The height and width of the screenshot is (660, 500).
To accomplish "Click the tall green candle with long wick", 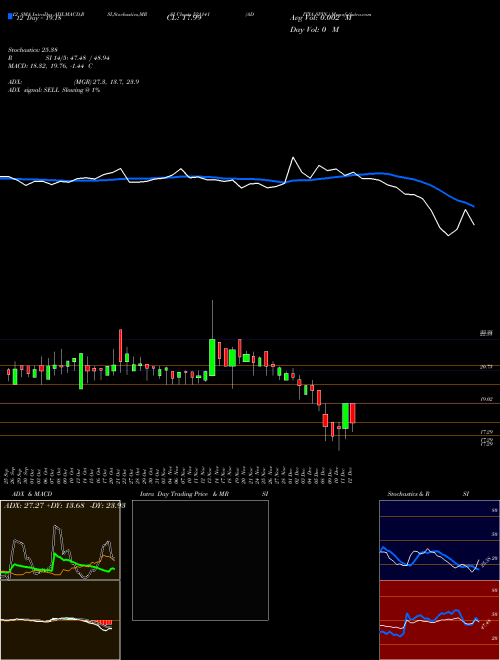I will point(212,357).
